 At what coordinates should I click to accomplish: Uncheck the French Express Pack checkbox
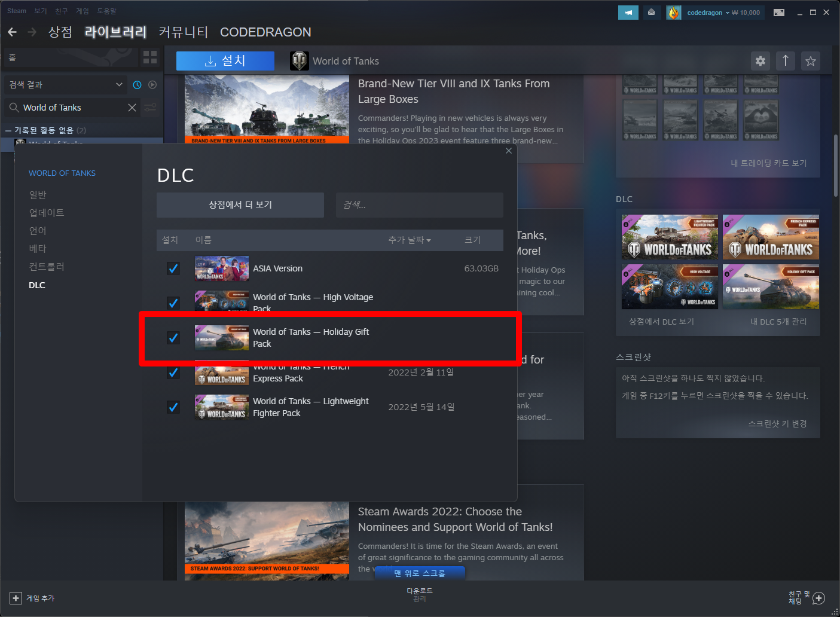pyautogui.click(x=173, y=372)
